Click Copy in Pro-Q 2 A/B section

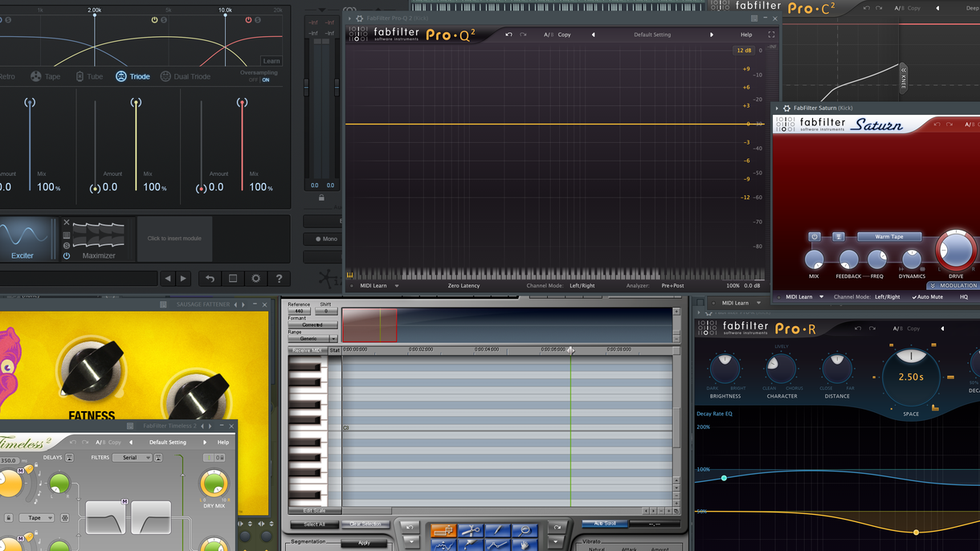564,35
